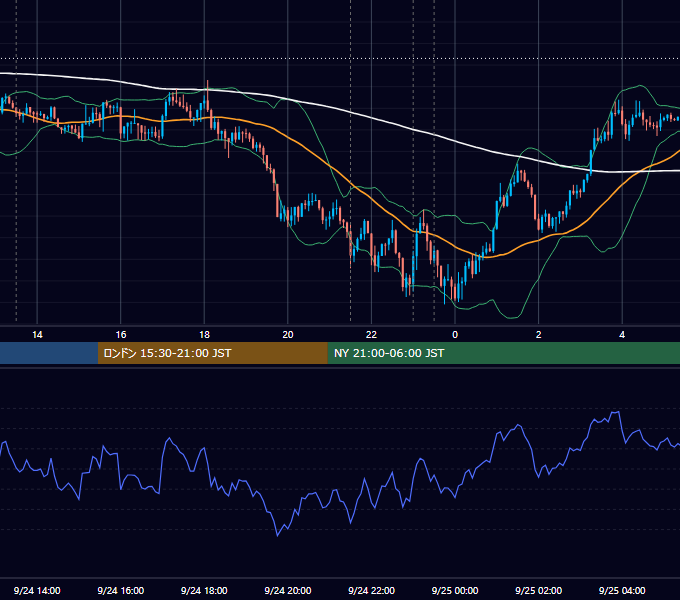Select the NY 21:00-06:00 JST session bar
Screen dimensions: 680x600
pyautogui.click(x=503, y=353)
